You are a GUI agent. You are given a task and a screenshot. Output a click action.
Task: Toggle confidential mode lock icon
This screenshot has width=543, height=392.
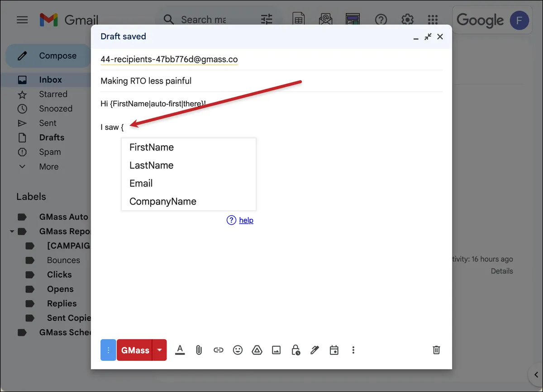click(x=296, y=350)
